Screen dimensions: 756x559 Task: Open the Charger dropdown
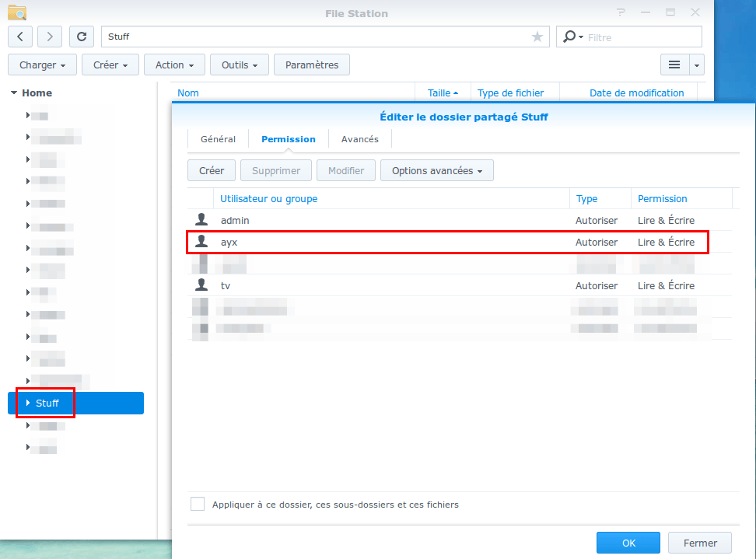(43, 65)
